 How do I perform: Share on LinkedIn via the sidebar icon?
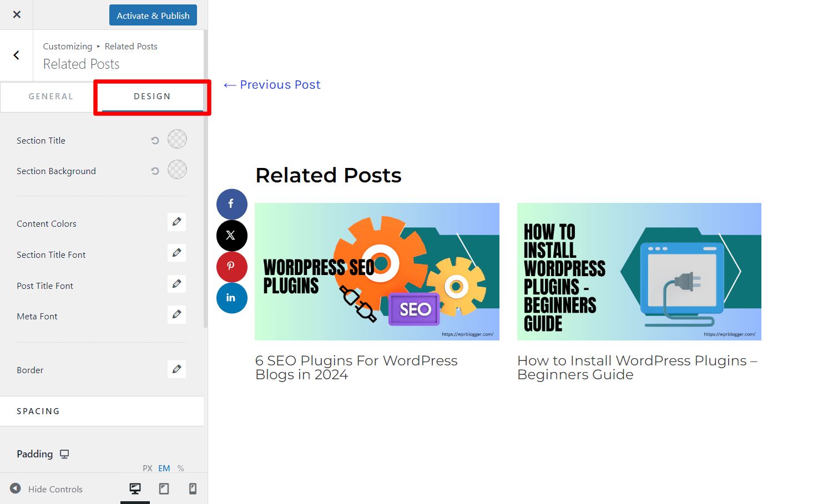pyautogui.click(x=231, y=298)
